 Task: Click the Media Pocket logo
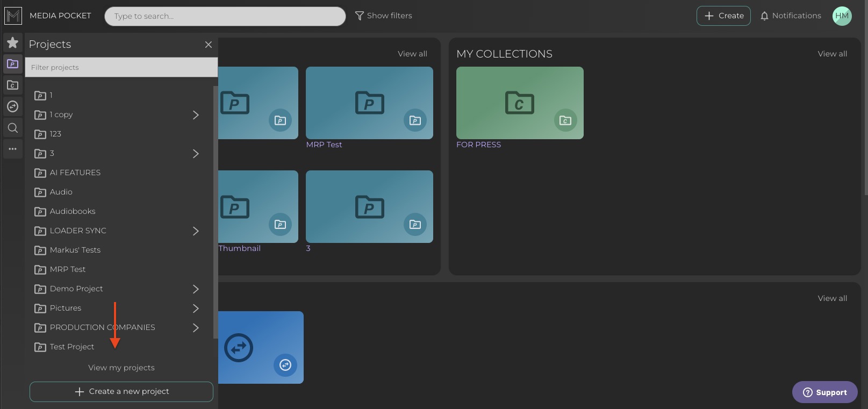13,16
